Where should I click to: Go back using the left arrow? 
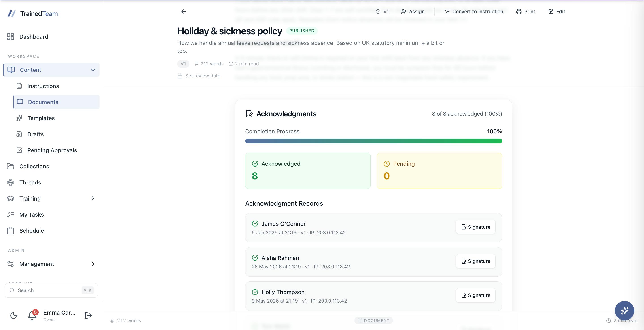click(184, 11)
